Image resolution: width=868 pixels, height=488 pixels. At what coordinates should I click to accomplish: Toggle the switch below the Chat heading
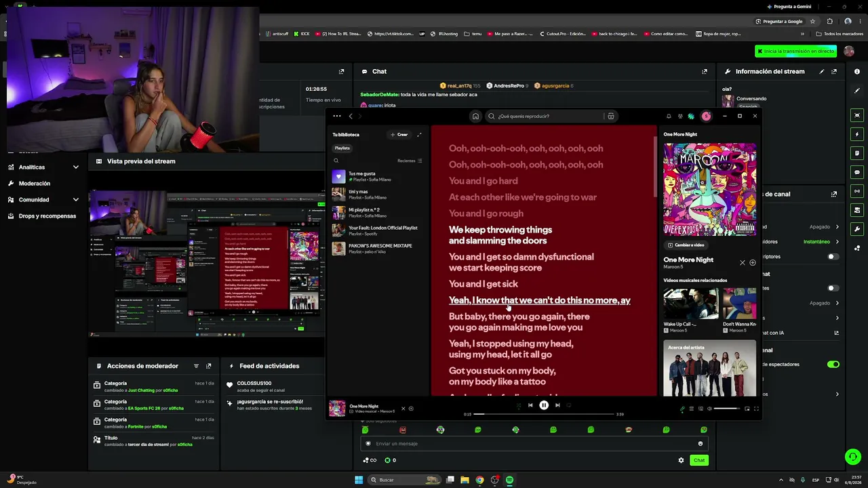pyautogui.click(x=833, y=288)
